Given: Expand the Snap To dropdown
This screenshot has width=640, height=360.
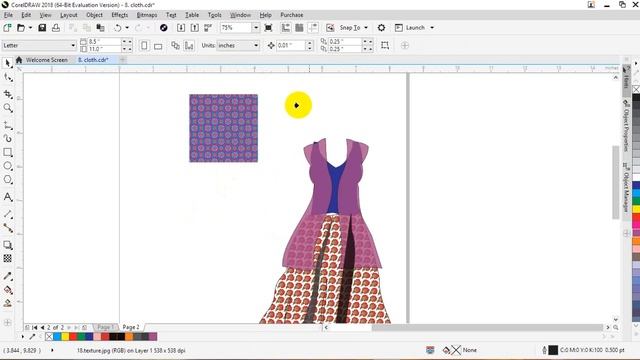Looking at the screenshot, I should click(x=366, y=28).
